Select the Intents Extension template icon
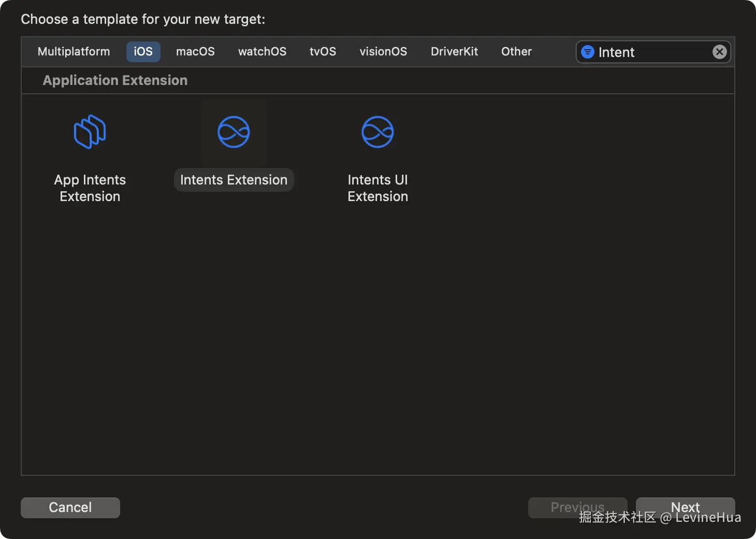Image resolution: width=756 pixels, height=539 pixels. 234,132
